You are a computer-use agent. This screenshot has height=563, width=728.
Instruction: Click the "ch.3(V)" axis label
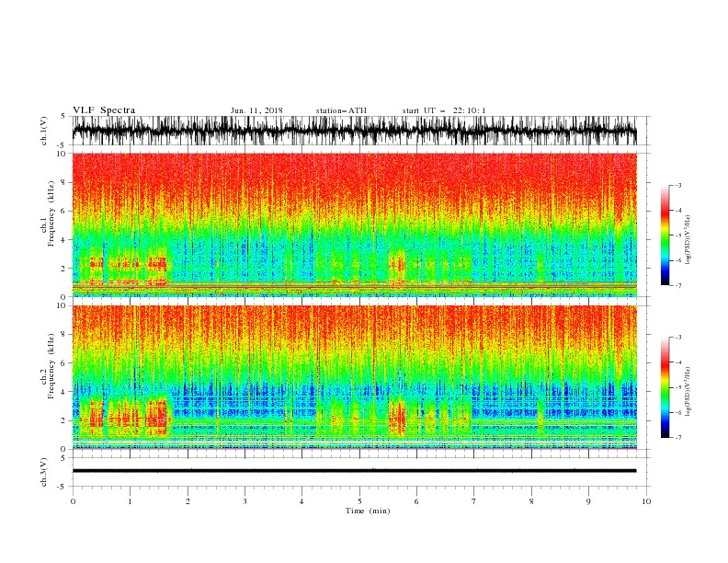(44, 472)
